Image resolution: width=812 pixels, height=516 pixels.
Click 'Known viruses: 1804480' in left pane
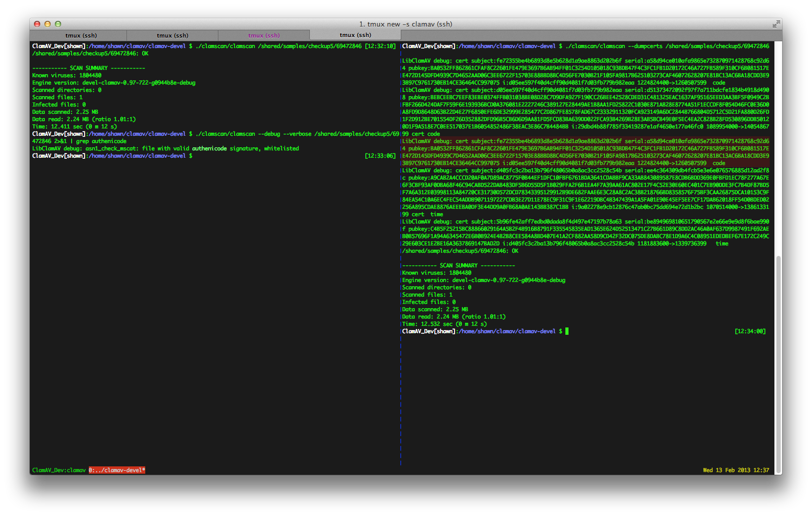click(67, 75)
